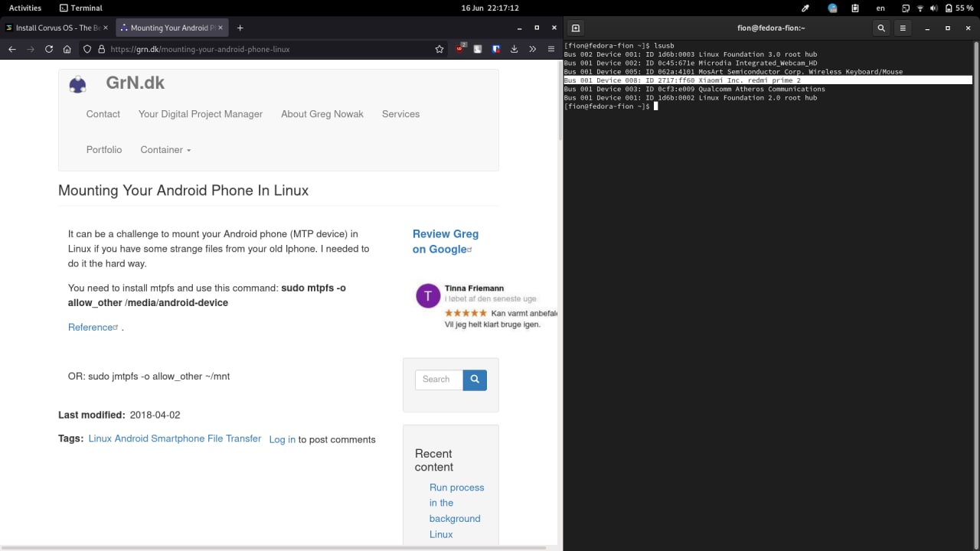Image resolution: width=980 pixels, height=551 pixels.
Task: Open the Bitwarden shield extension icon
Action: [x=496, y=49]
